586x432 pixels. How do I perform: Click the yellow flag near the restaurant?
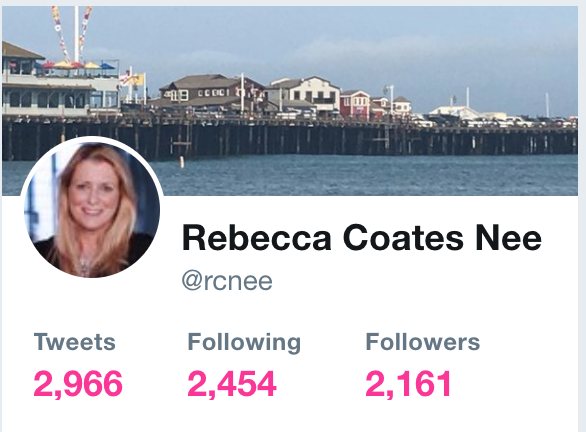tap(138, 79)
